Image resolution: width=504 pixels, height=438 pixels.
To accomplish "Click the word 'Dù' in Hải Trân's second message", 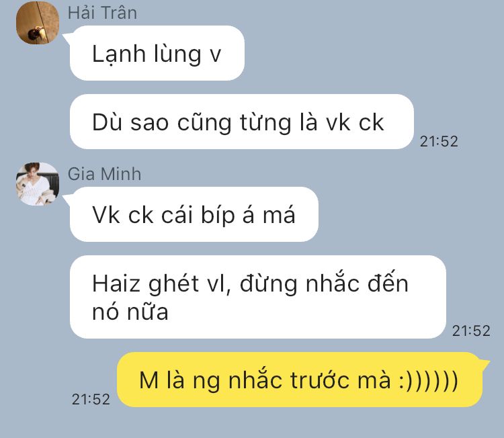I will tap(107, 122).
